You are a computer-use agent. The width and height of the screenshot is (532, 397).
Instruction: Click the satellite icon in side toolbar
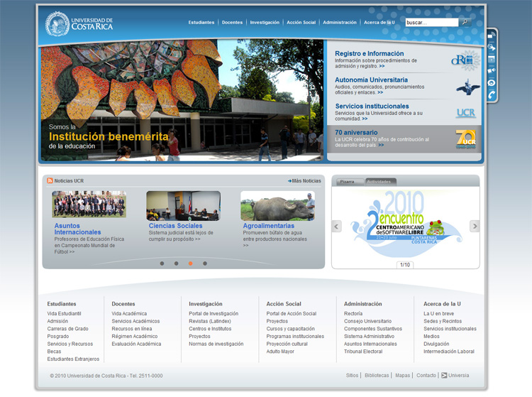(492, 47)
